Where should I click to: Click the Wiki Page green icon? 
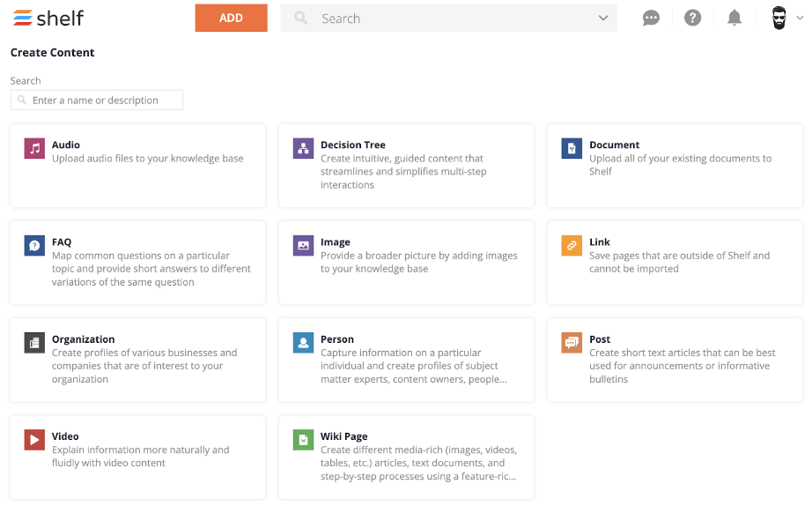point(303,440)
